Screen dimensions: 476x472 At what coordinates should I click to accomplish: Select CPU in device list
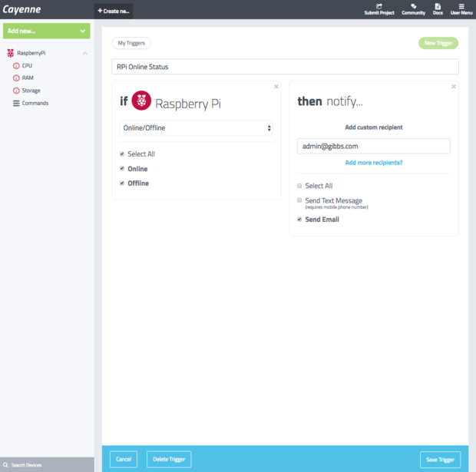(27, 66)
